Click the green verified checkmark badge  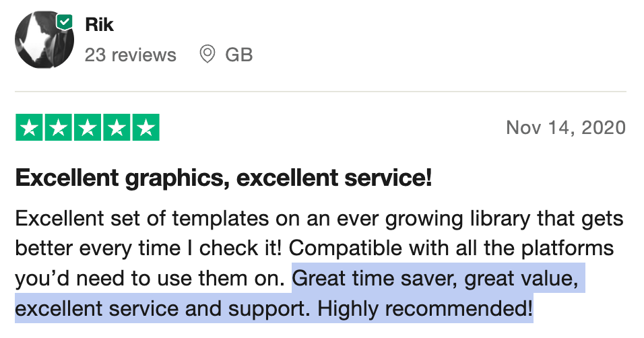pos(65,22)
